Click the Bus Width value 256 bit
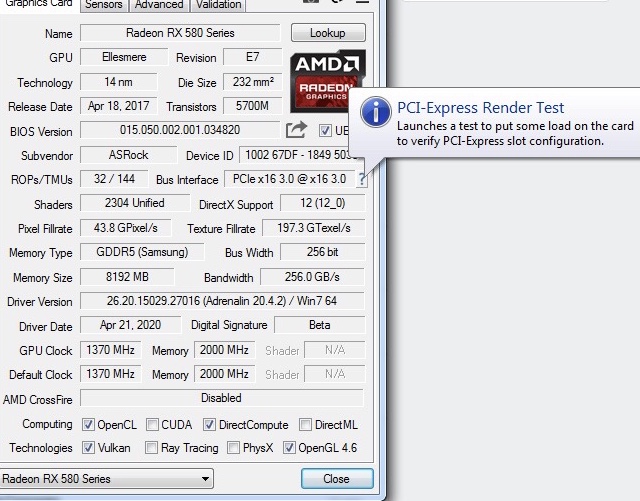The image size is (640, 501). [x=322, y=252]
